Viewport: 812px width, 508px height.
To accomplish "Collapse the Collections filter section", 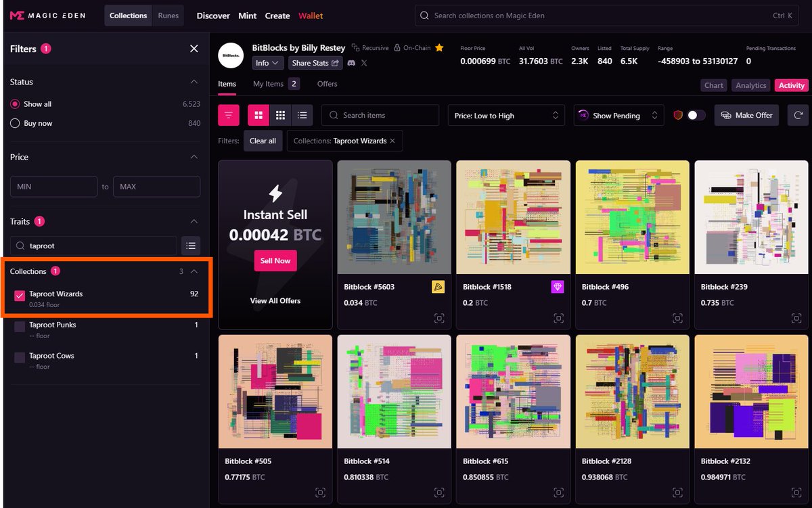I will pos(194,271).
